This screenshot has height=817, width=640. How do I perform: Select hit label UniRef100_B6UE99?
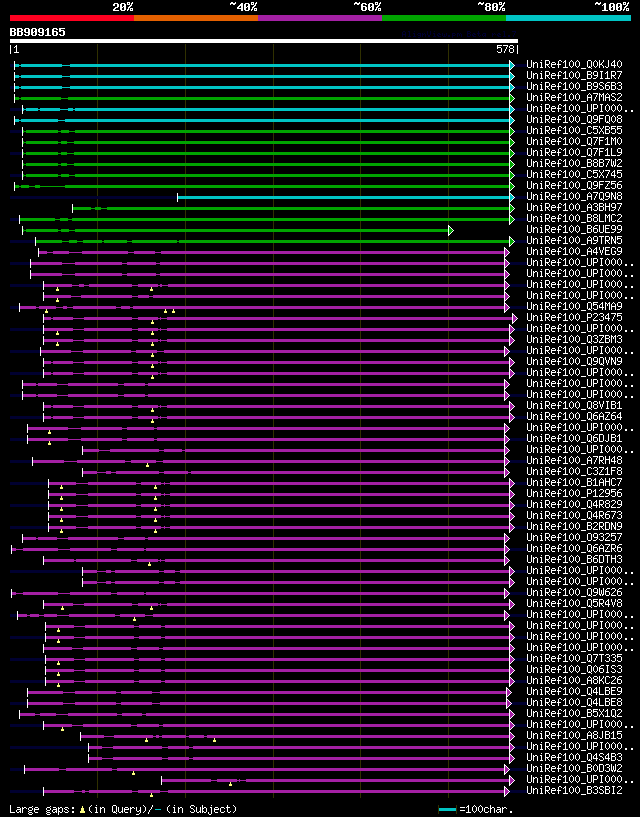(574, 229)
